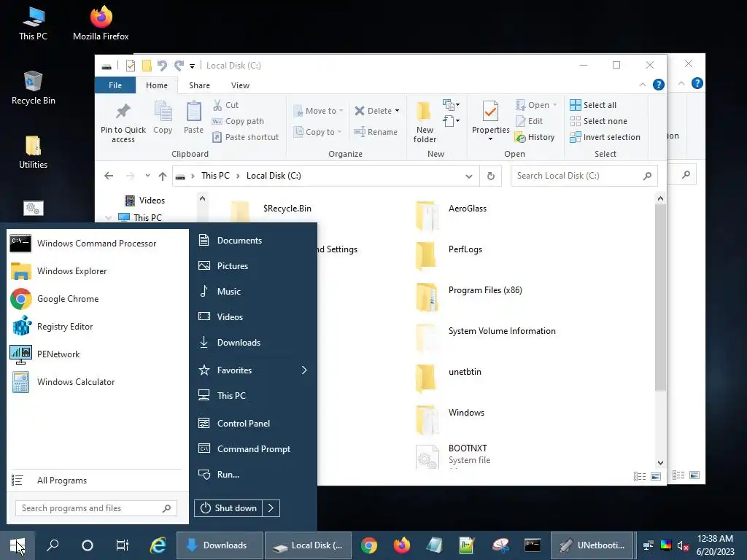Viewport: 747px width, 560px height.
Task: Open the Open button dropdown arrow
Action: click(554, 105)
